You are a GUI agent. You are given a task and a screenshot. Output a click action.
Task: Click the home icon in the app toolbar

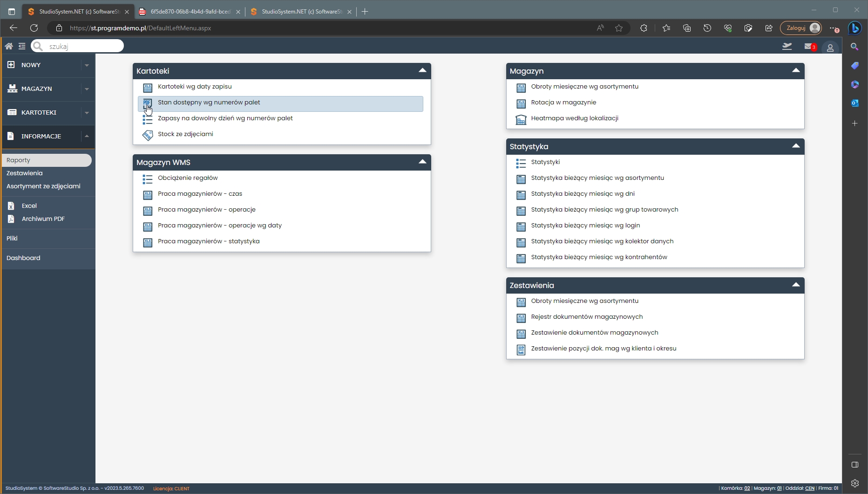(x=9, y=46)
